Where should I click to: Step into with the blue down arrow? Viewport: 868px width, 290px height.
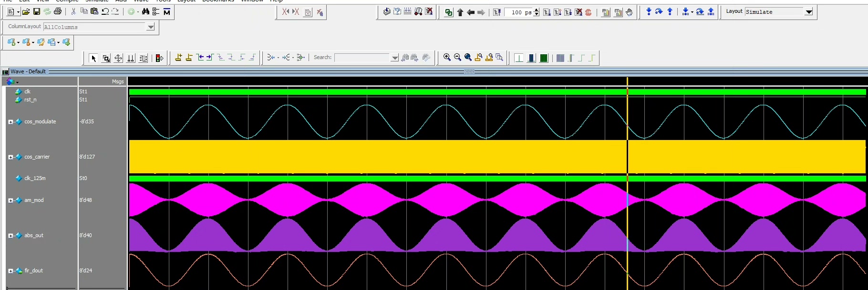click(649, 11)
